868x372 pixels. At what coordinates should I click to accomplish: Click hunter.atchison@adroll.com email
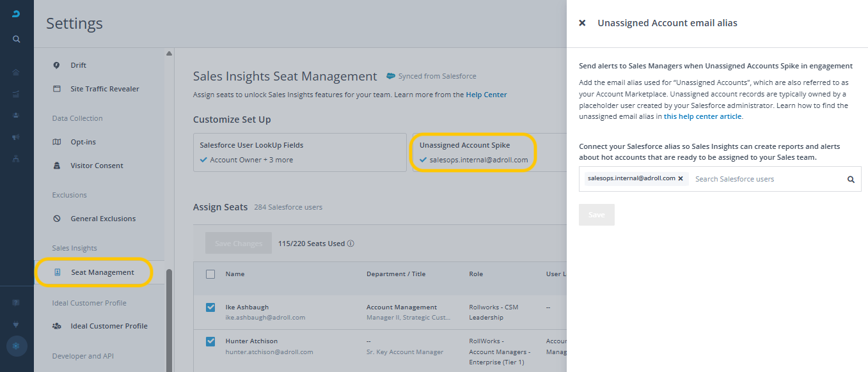[269, 352]
